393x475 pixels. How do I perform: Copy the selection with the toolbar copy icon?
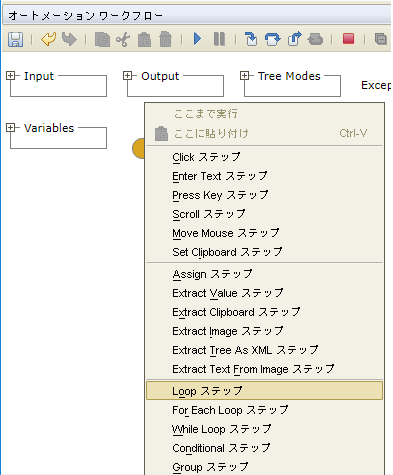tap(102, 39)
